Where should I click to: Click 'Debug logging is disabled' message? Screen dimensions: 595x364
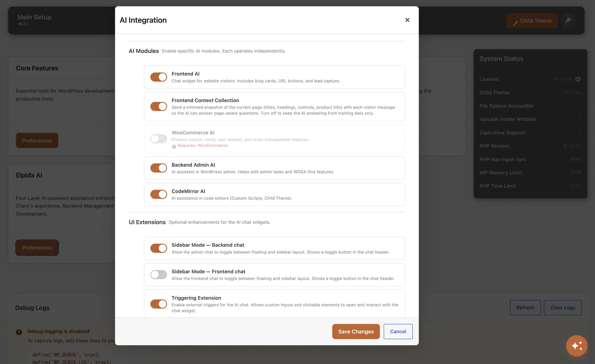coord(58,331)
